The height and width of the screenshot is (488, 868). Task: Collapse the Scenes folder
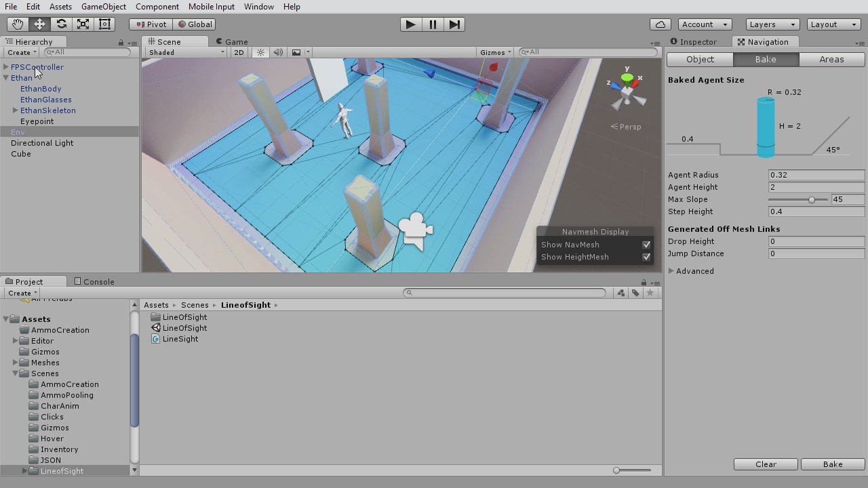(16, 373)
